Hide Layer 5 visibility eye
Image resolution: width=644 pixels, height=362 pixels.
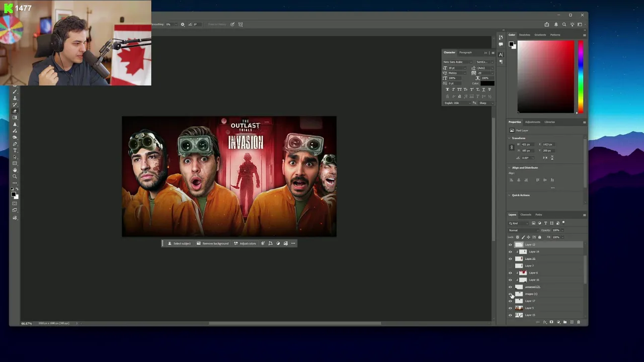(x=510, y=308)
